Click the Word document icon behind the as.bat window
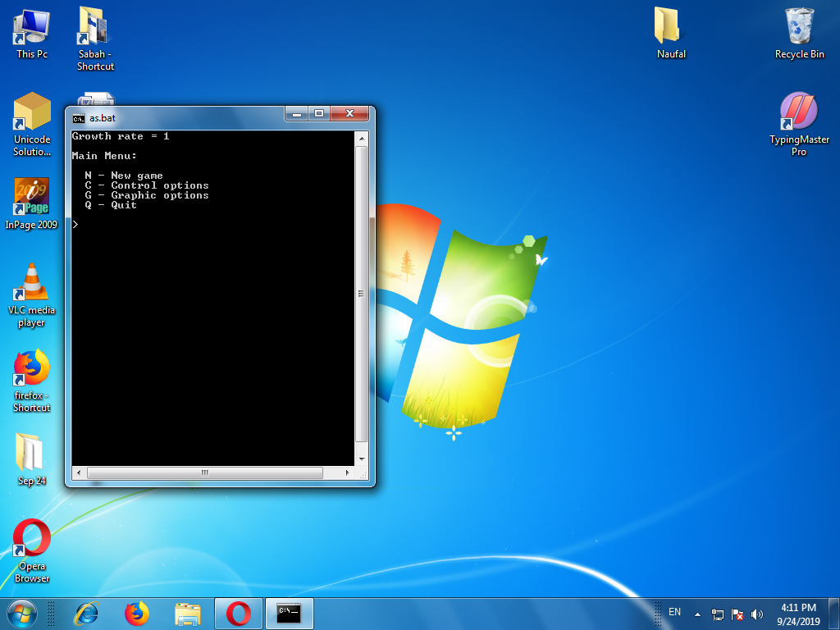This screenshot has height=630, width=840. 97,99
